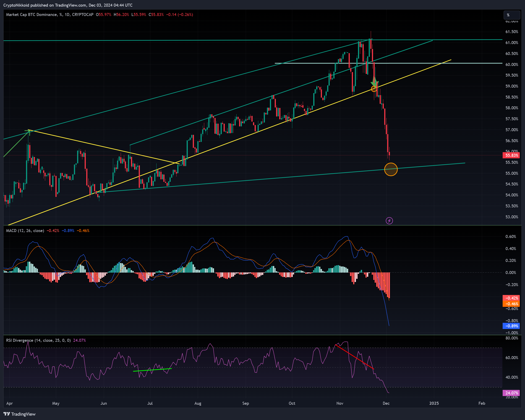Click the 59.00% price axis label
The width and height of the screenshot is (525, 420).
click(512, 86)
